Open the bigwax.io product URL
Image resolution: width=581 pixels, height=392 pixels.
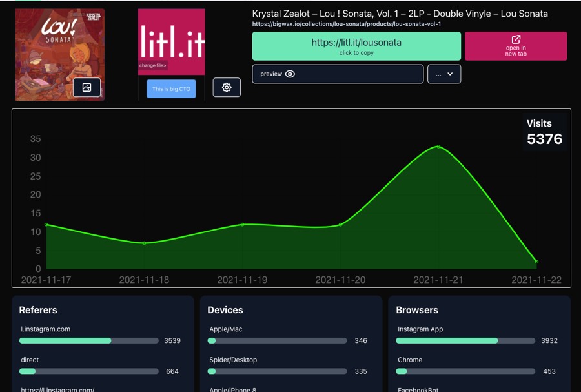(x=347, y=24)
